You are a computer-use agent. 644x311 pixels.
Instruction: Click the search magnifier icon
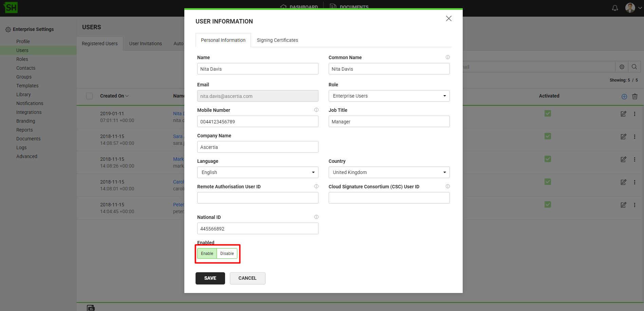point(634,67)
